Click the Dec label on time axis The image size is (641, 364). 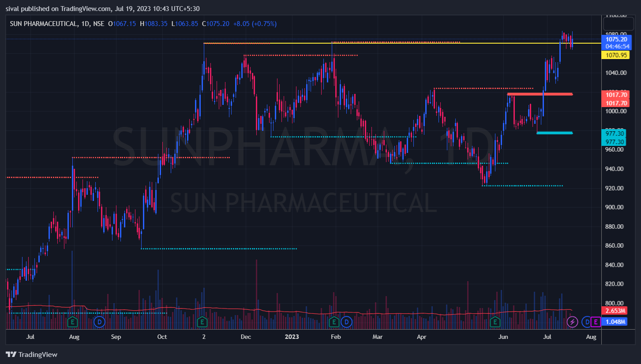246,337
